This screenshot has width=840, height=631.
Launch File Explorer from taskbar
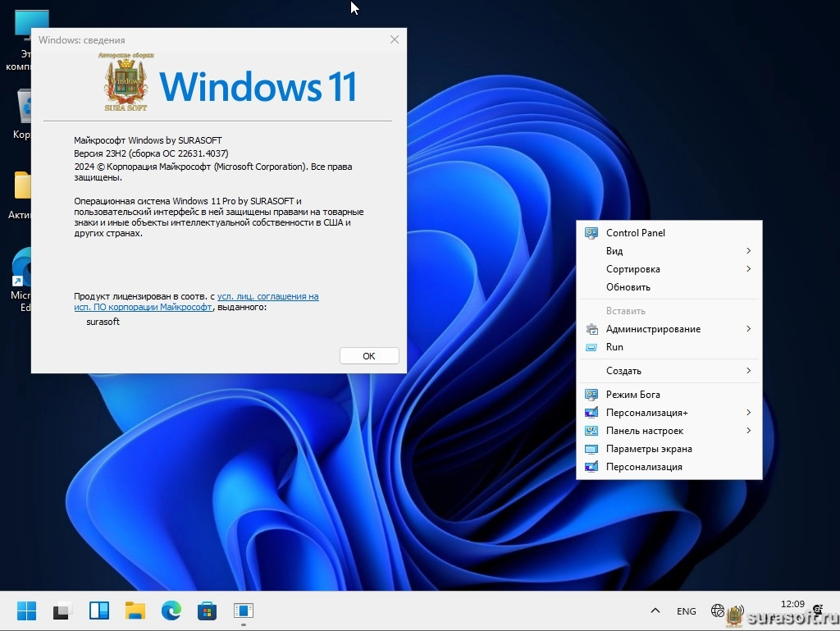coord(135,610)
